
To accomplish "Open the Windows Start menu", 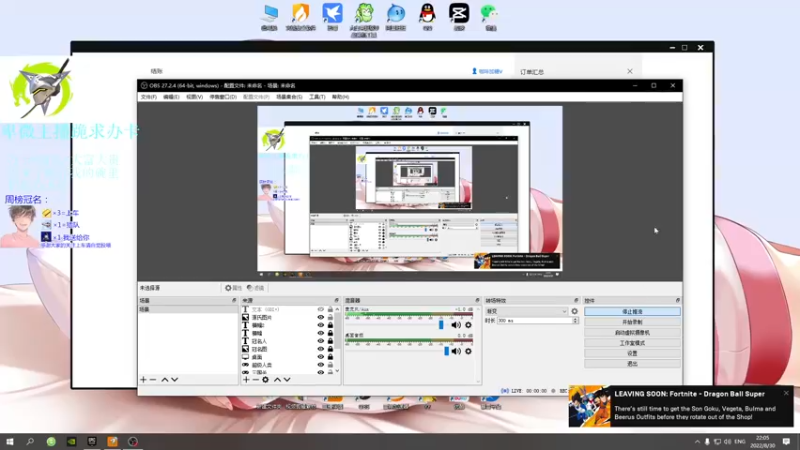I will click(10, 441).
